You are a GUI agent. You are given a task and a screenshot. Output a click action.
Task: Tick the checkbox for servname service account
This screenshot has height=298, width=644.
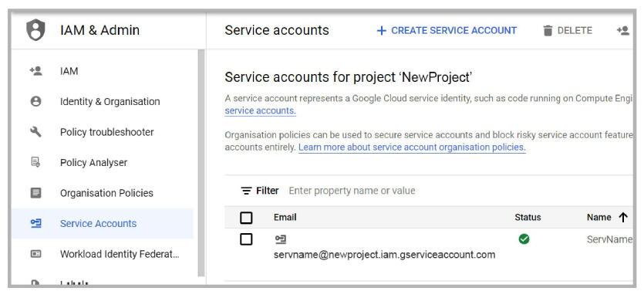tap(246, 239)
